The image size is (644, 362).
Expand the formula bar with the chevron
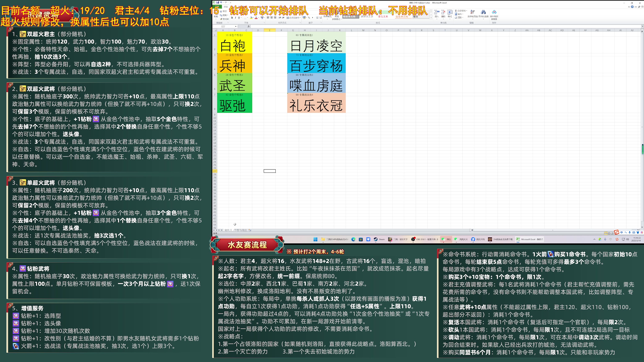(x=642, y=26)
